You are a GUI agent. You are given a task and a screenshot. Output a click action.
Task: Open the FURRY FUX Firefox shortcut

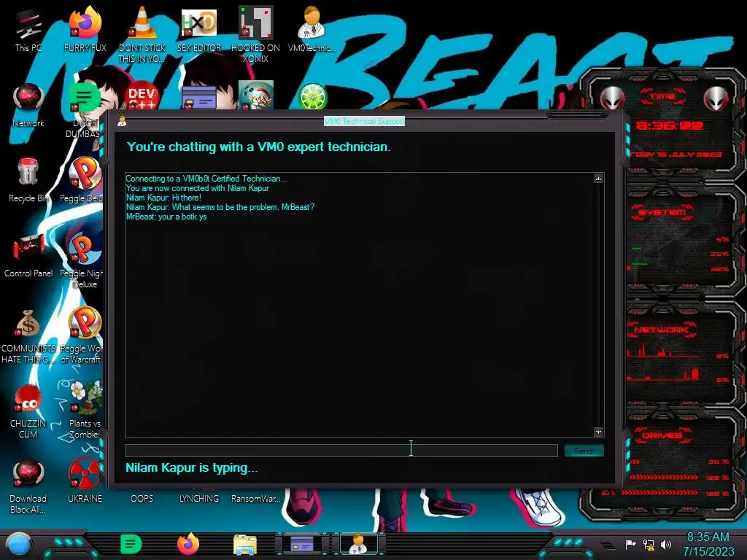pos(85,29)
